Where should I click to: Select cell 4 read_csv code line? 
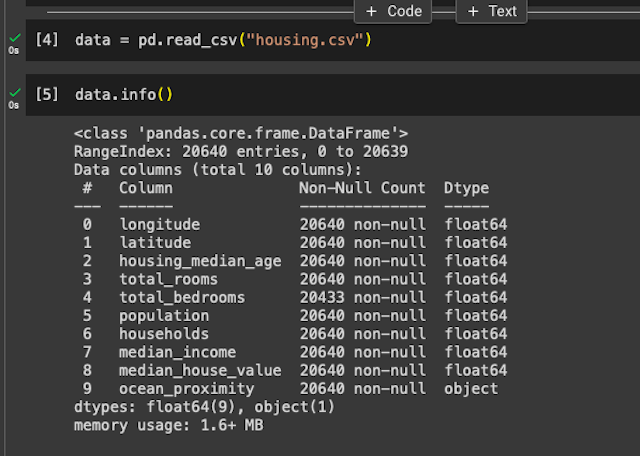tap(223, 40)
